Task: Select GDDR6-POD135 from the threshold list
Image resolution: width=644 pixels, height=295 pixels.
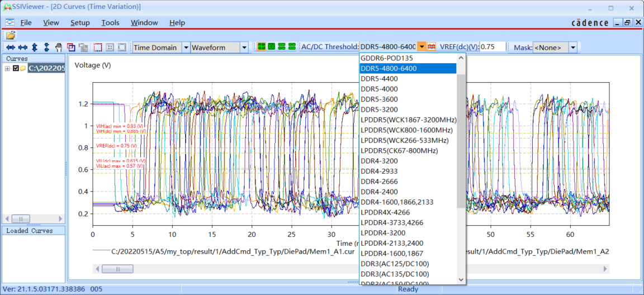Action: click(408, 58)
